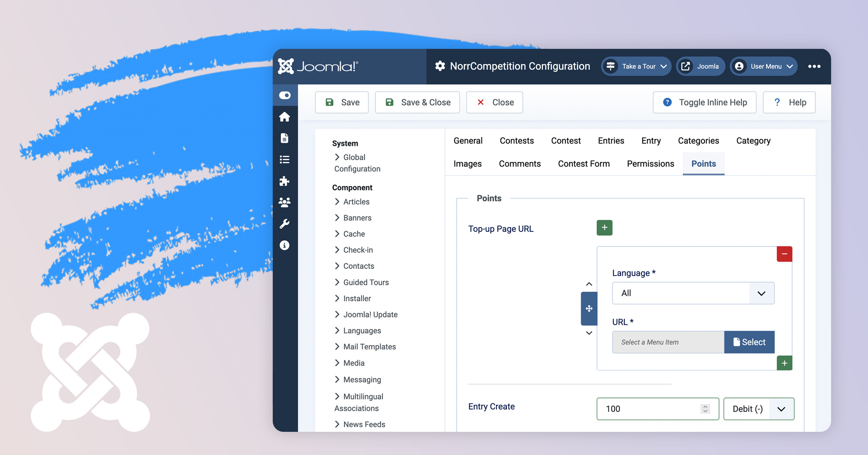Open the Help button
Screen dimensions: 868x455
(x=789, y=102)
